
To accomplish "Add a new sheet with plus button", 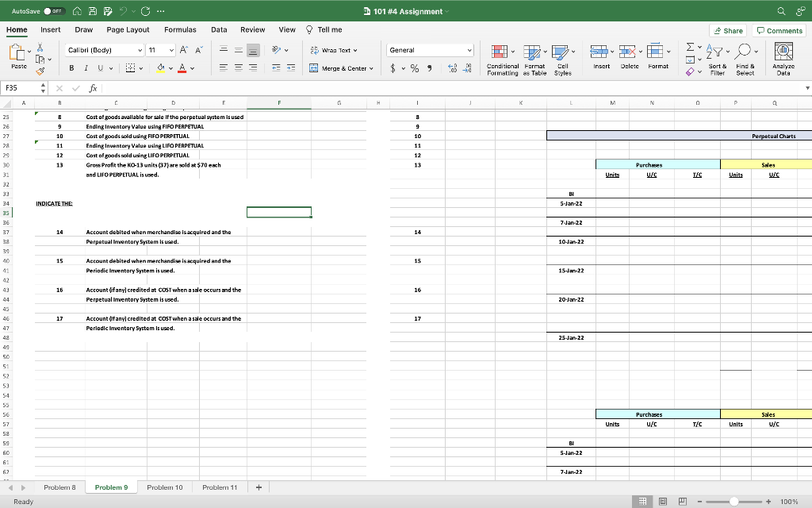I will (x=259, y=487).
